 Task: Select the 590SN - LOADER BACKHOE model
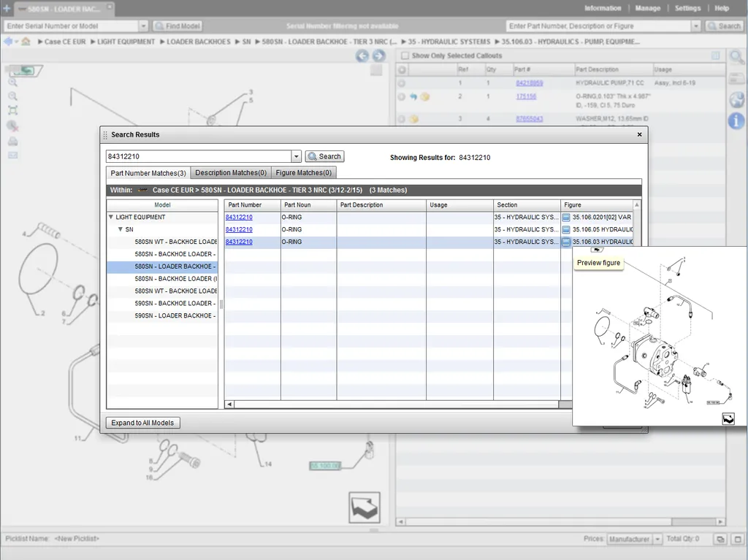pyautogui.click(x=175, y=315)
